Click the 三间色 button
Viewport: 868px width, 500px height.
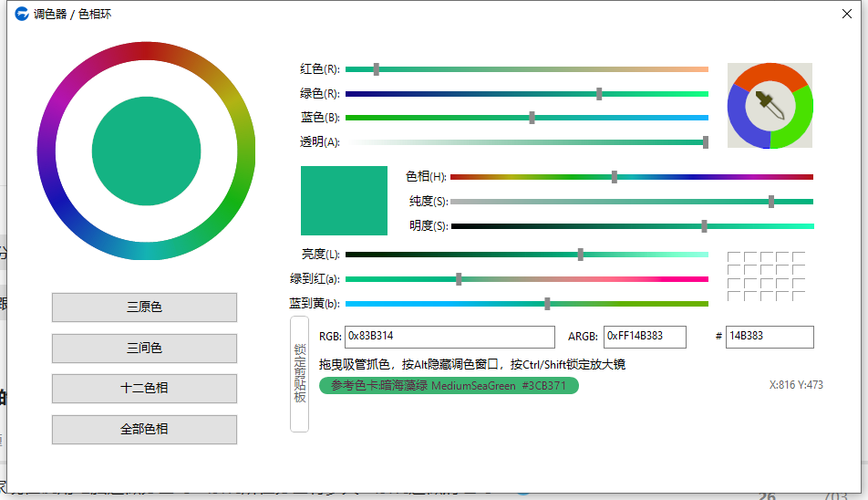144,348
